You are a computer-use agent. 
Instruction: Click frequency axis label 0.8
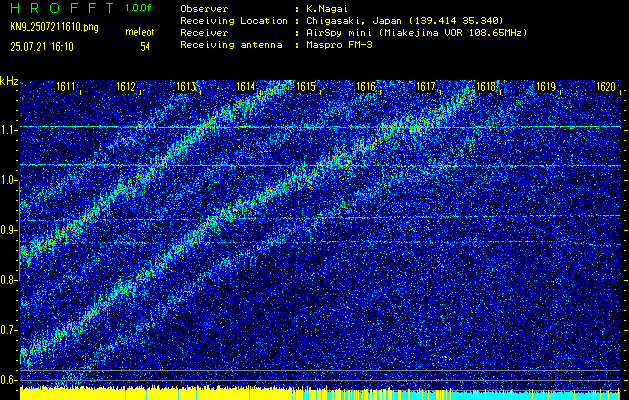[x=8, y=280]
